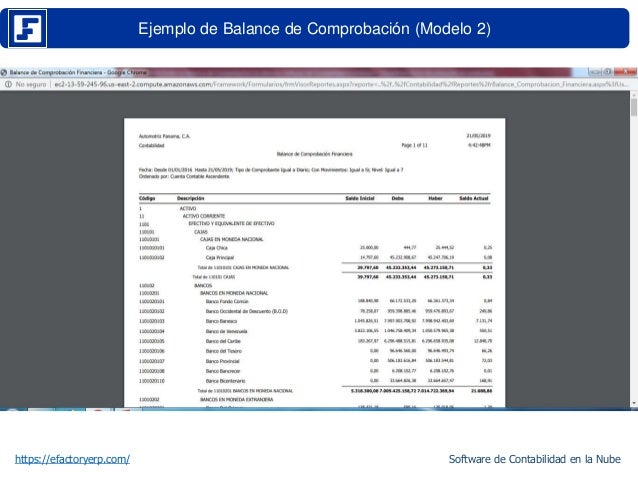Click the Chrome window globe icon
Image resolution: width=638 pixels, height=479 pixels.
[x=4, y=72]
